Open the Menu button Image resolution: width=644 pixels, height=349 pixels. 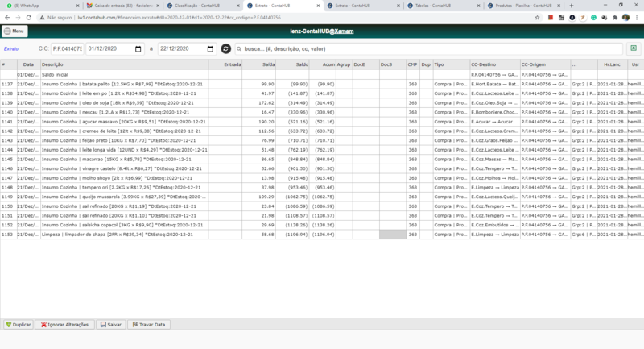point(14,31)
